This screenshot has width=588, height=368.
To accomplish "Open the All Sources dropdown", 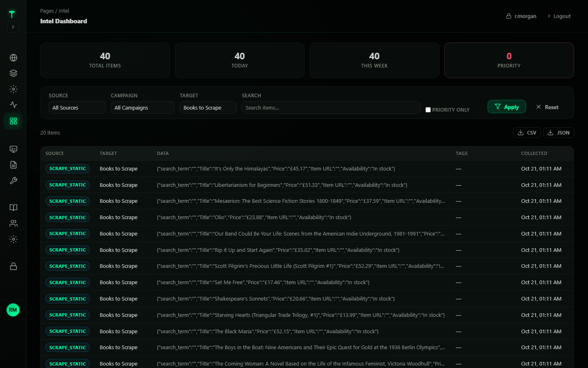I will click(77, 108).
